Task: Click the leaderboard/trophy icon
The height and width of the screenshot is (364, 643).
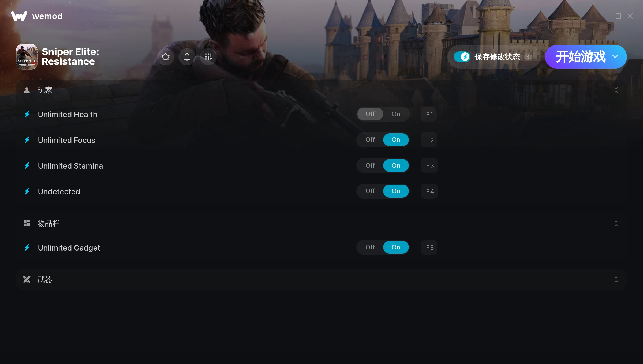Action: click(208, 56)
